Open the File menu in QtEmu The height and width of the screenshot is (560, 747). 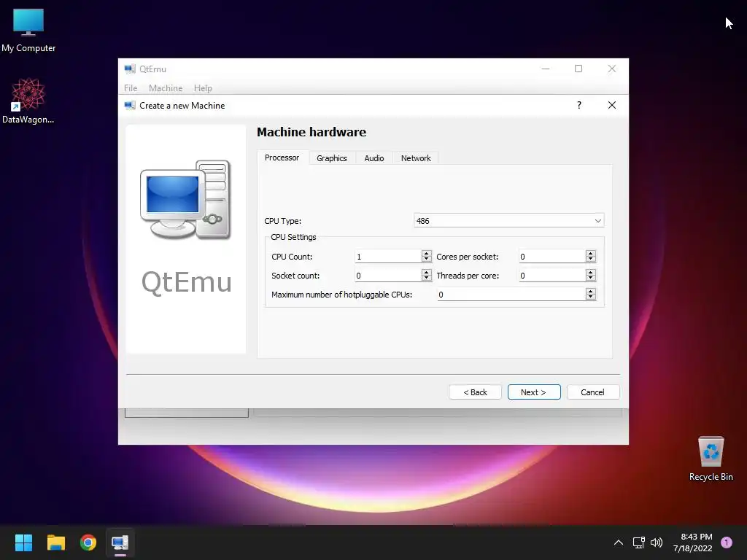[x=131, y=88]
